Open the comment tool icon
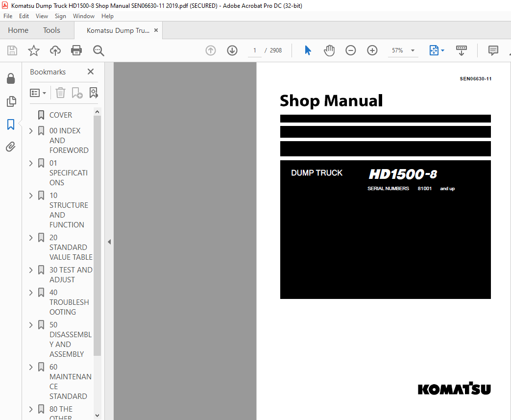This screenshot has height=420, width=511. point(493,50)
